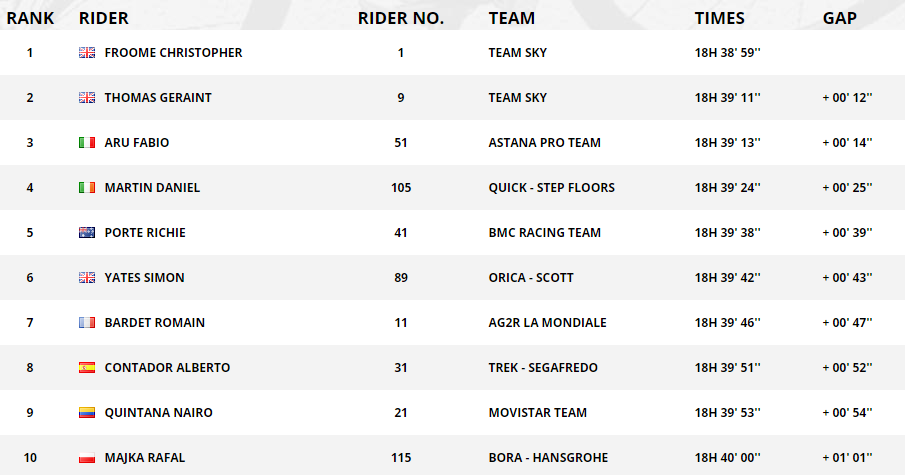The height and width of the screenshot is (475, 905).
Task: Open the QUINTANA NAIRO rider link
Action: pos(158,413)
